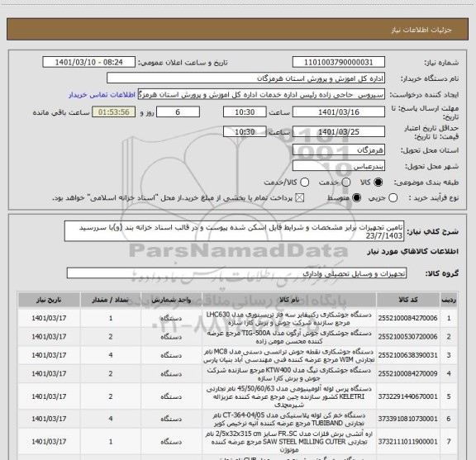Click the goods group field تجهیزات و وسایل تحصیلی

[x=236, y=273]
